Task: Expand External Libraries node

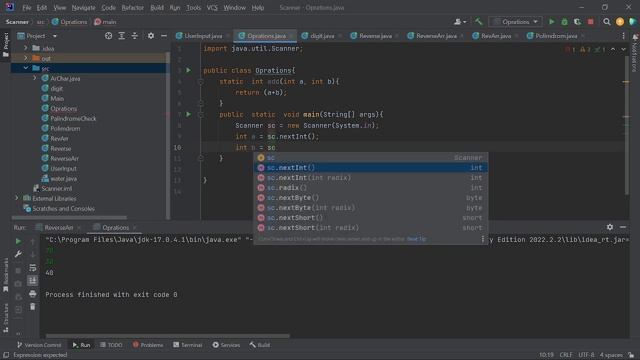Action: click(17, 198)
